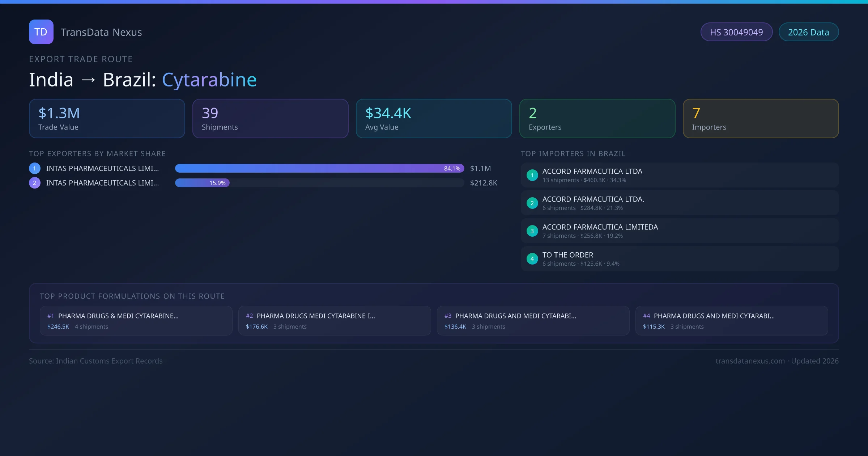Image resolution: width=868 pixels, height=456 pixels.
Task: Click importer rank 3 green badge
Action: (532, 231)
